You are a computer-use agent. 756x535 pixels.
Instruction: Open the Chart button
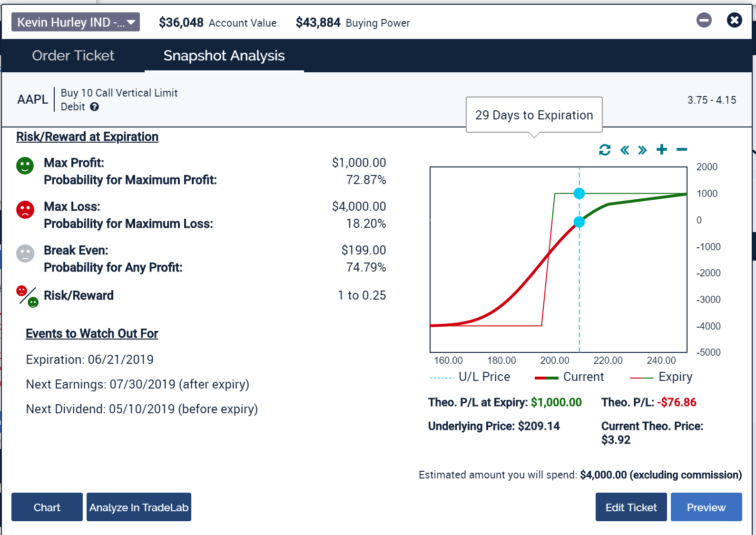(47, 507)
